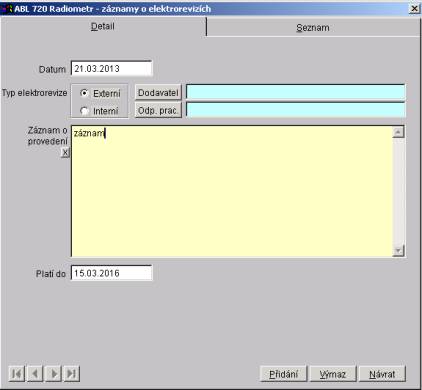Jump to last record navigation icon
The height and width of the screenshot is (390, 422).
72,374
